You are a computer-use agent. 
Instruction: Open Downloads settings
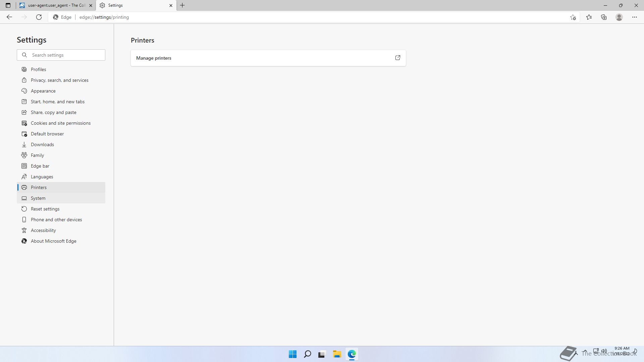(61, 144)
